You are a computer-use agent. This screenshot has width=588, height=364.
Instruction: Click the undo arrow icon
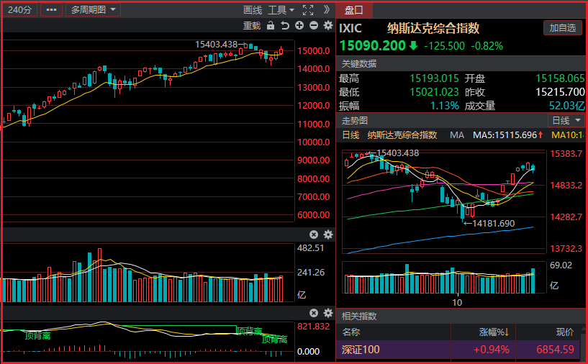[285, 25]
